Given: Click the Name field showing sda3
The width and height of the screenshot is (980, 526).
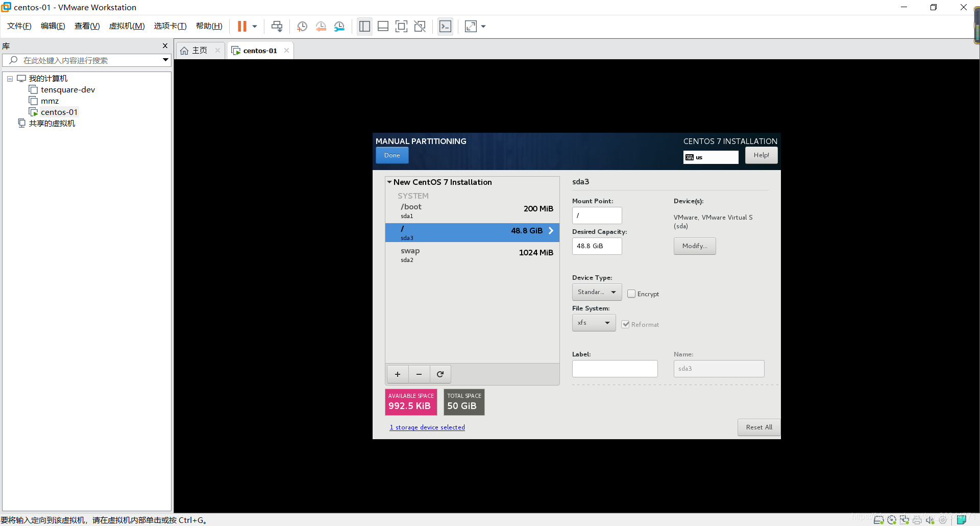Looking at the screenshot, I should click(x=719, y=369).
